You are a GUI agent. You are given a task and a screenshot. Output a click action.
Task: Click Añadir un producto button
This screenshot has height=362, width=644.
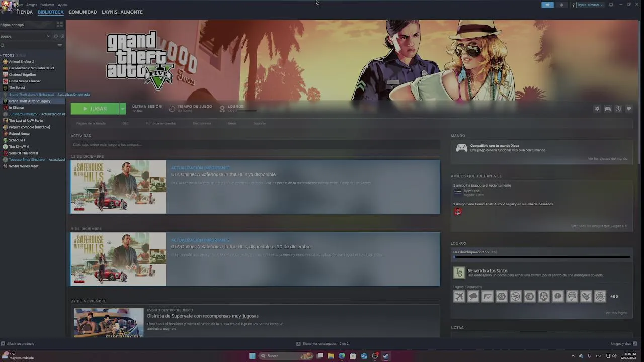(x=18, y=344)
